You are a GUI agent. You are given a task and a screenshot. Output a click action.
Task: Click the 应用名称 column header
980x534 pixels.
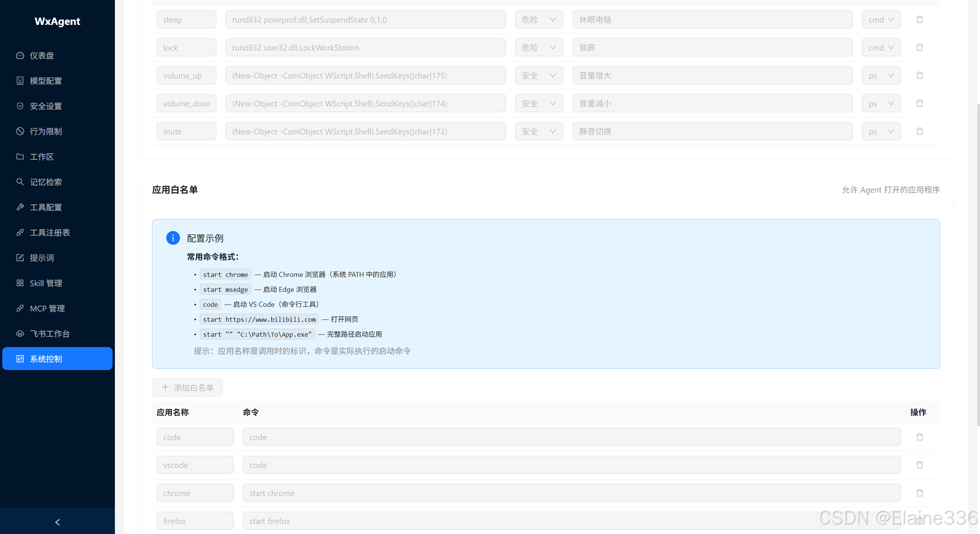click(173, 412)
